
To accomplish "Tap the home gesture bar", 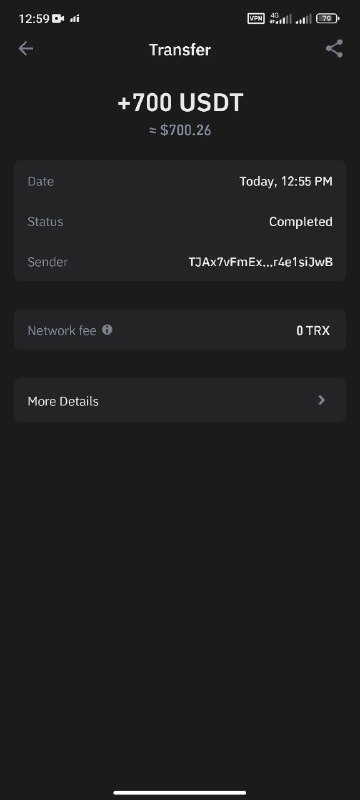I will point(180,793).
